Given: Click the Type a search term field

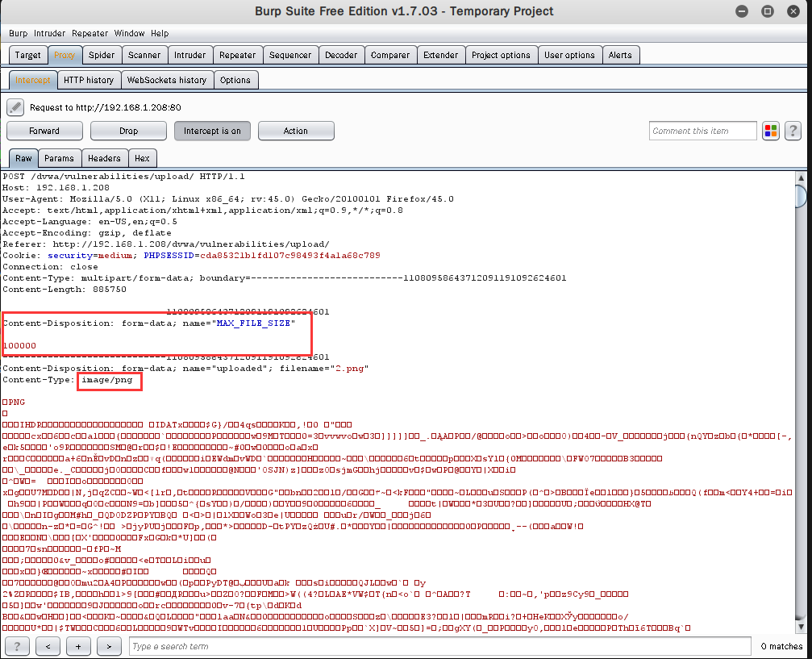Looking at the screenshot, I should [x=440, y=646].
